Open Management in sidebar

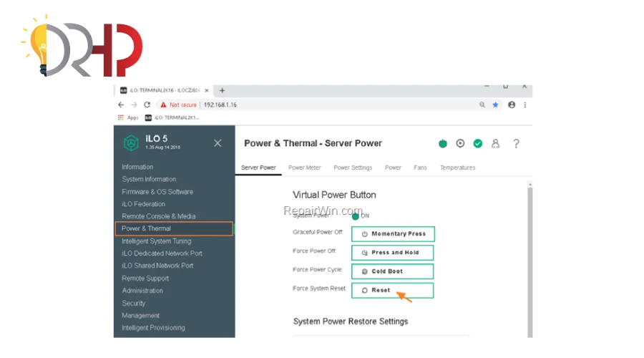point(140,315)
